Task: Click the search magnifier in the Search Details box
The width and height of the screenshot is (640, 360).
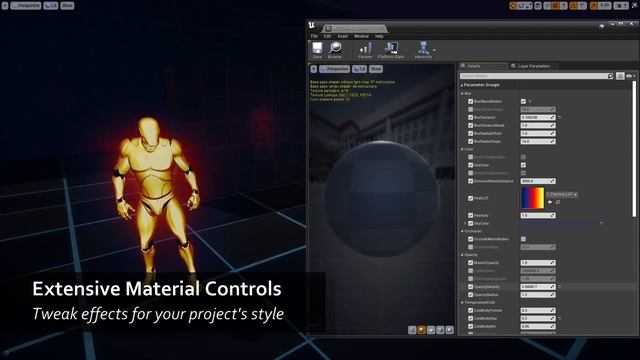Action: point(610,76)
